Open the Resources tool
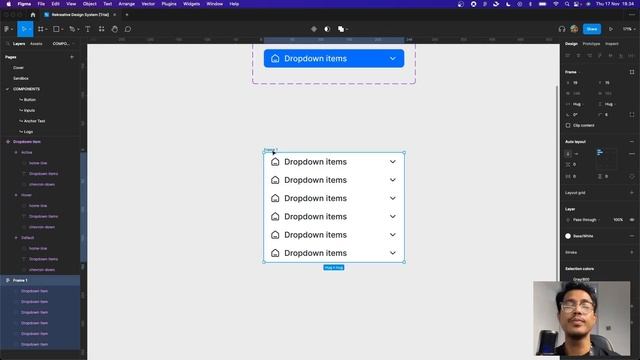This screenshot has height=360, width=640. pyautogui.click(x=101, y=29)
